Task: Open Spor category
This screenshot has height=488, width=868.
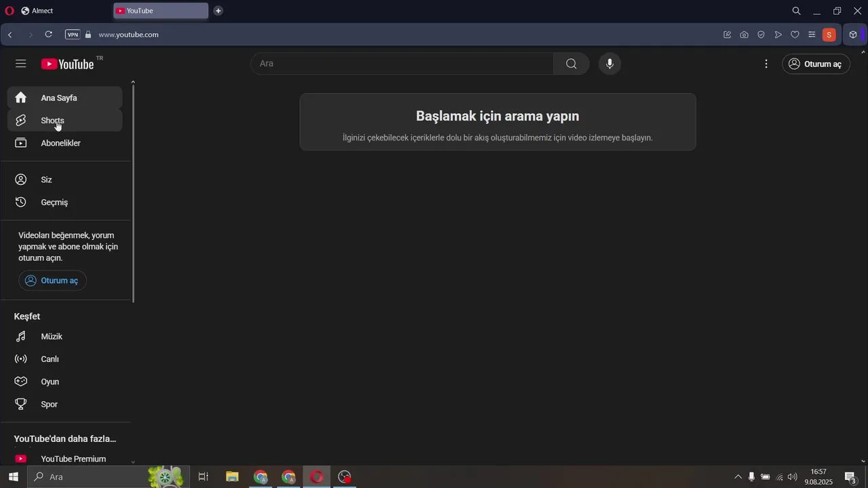Action: click(65, 404)
